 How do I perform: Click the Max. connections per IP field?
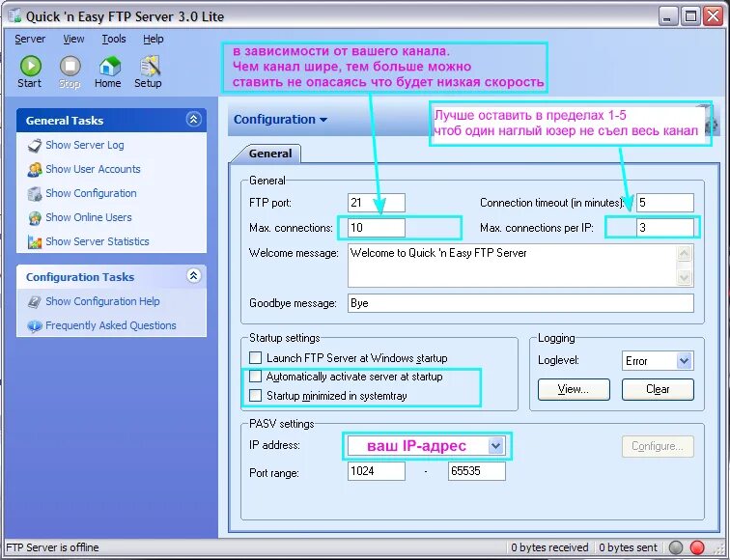pyautogui.click(x=664, y=228)
